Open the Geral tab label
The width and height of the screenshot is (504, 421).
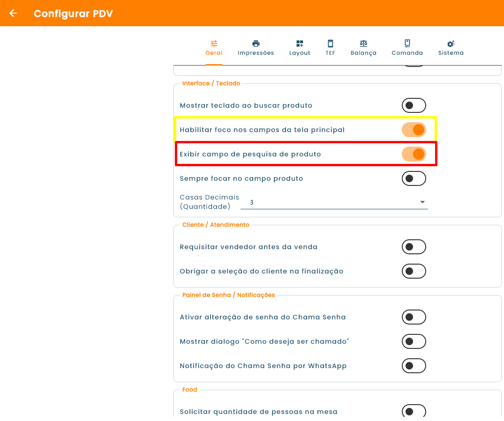pyautogui.click(x=214, y=53)
